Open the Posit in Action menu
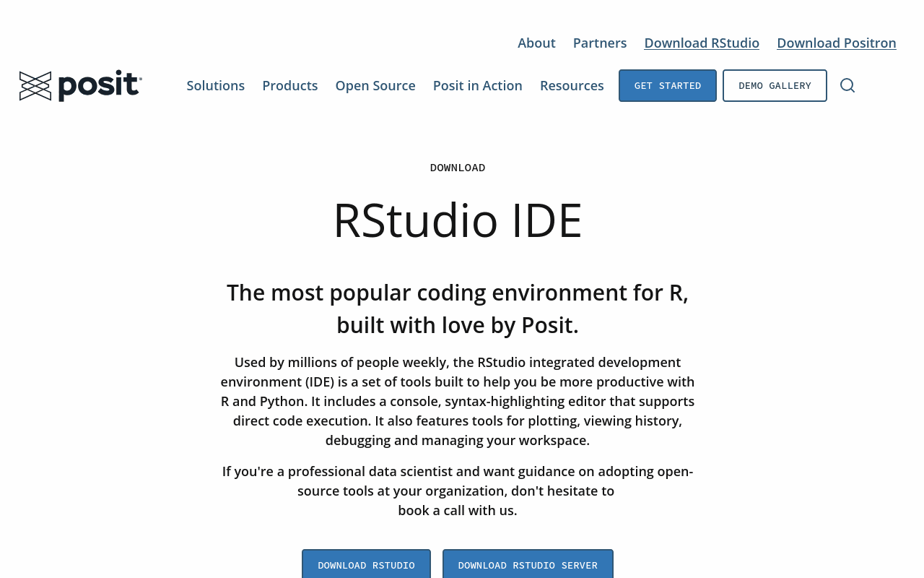The image size is (924, 578). click(478, 85)
